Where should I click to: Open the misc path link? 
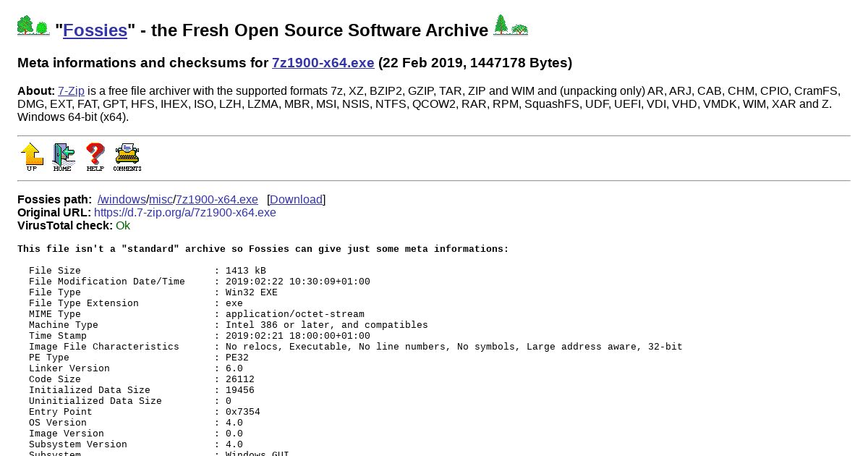click(x=161, y=200)
